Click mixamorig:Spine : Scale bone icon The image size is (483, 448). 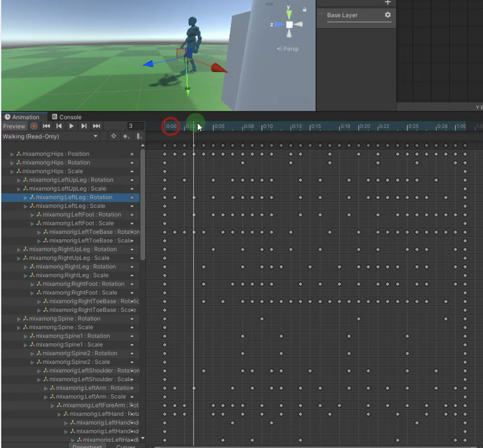point(25,327)
